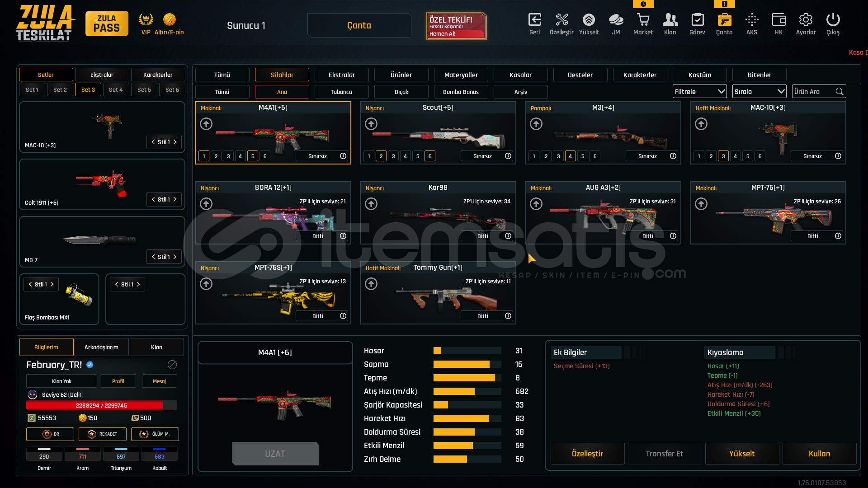Screen dimensions: 868x488
Task: Click the Çıkış power icon
Action: coord(833,23)
